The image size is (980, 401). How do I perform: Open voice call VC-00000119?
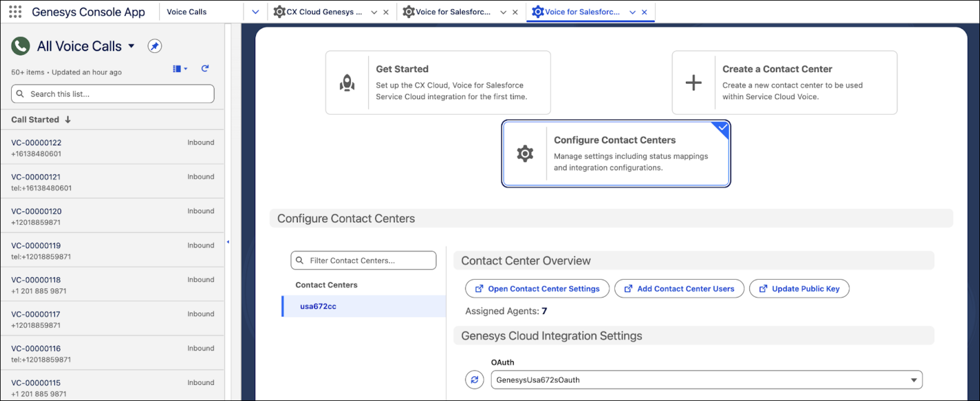coord(36,245)
